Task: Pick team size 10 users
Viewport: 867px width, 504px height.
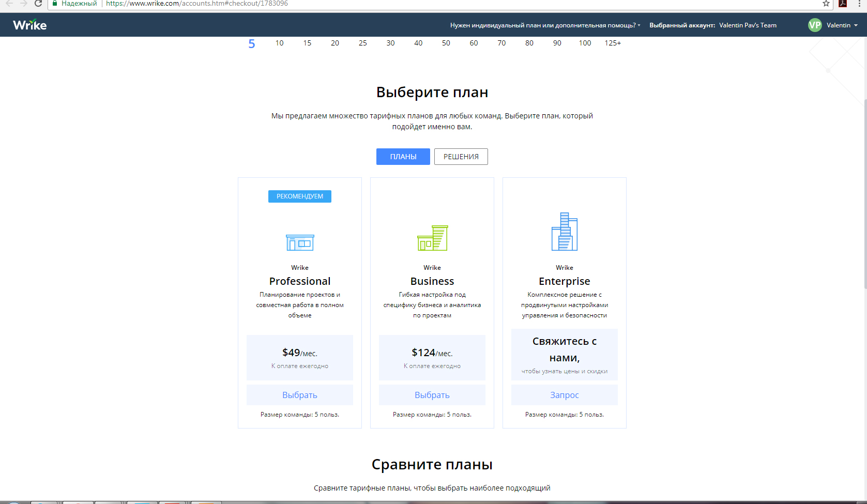Action: point(279,43)
